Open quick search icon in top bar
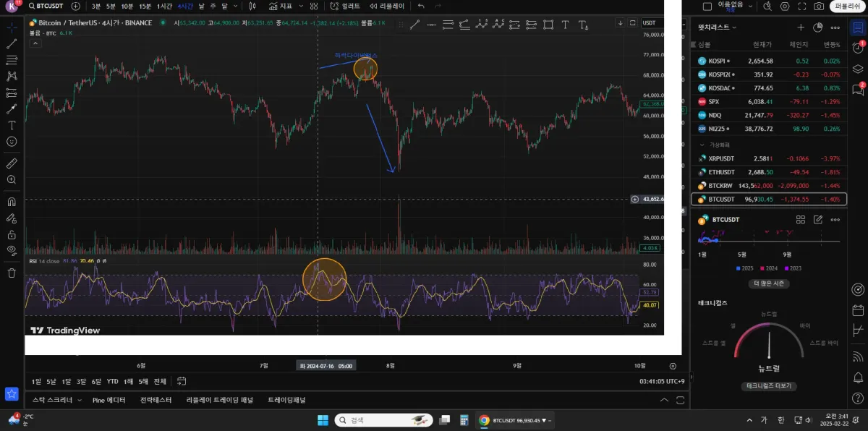This screenshot has width=868, height=431. 767,6
